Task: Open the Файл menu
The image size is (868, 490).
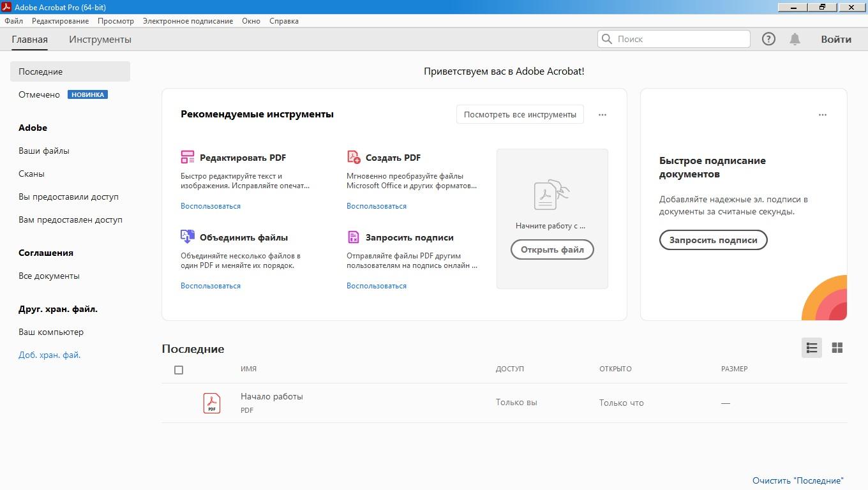Action: (x=13, y=21)
